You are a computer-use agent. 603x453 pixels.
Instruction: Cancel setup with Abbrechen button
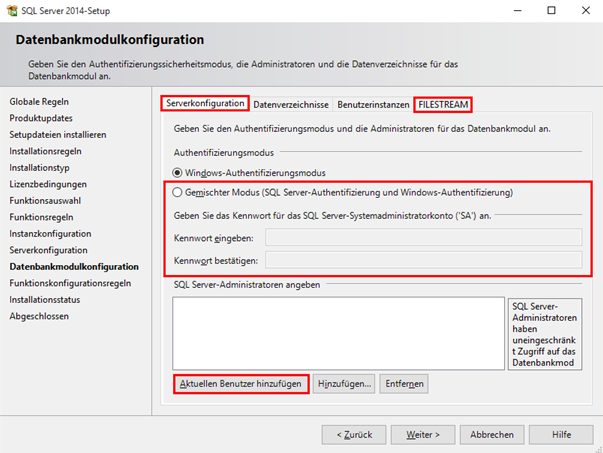click(x=492, y=435)
